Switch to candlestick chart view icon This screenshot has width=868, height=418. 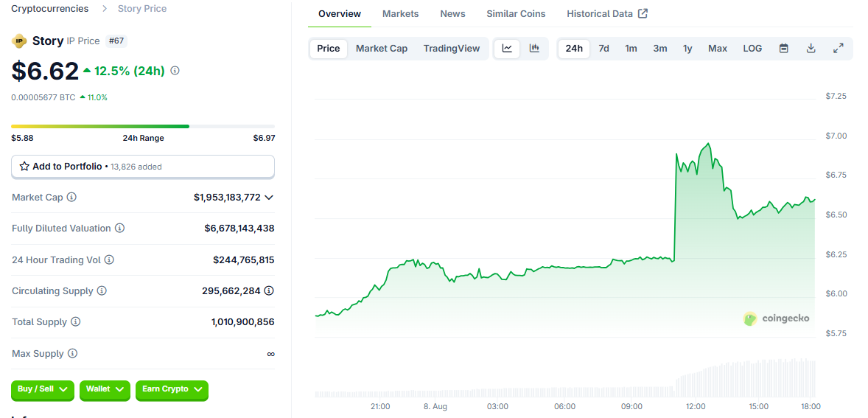click(534, 48)
